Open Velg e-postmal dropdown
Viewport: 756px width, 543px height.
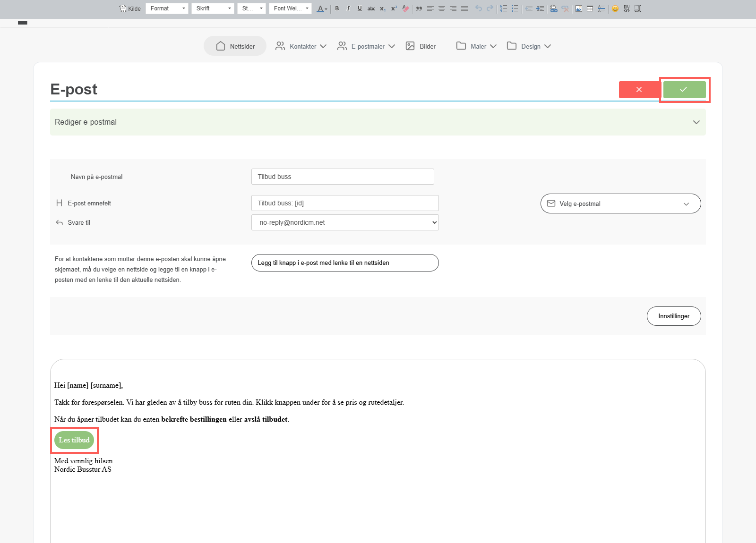tap(620, 204)
